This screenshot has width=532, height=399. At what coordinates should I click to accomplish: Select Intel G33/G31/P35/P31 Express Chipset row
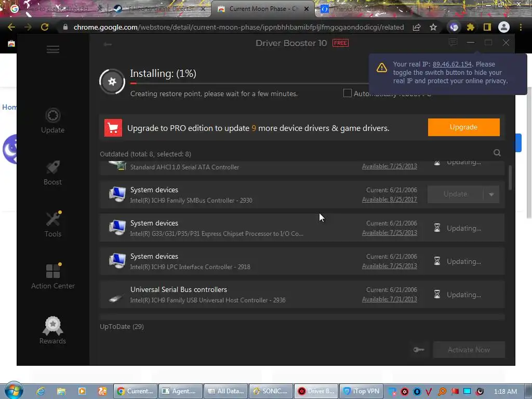pos(302,228)
